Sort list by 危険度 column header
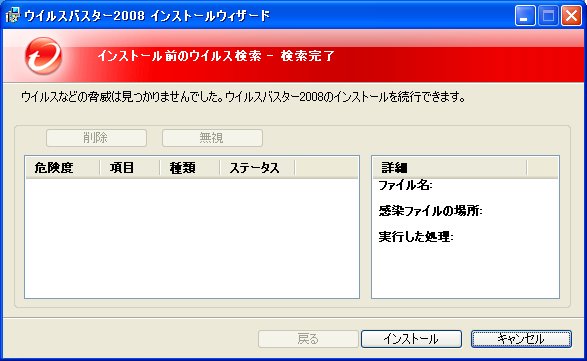The image size is (587, 361). [x=63, y=168]
